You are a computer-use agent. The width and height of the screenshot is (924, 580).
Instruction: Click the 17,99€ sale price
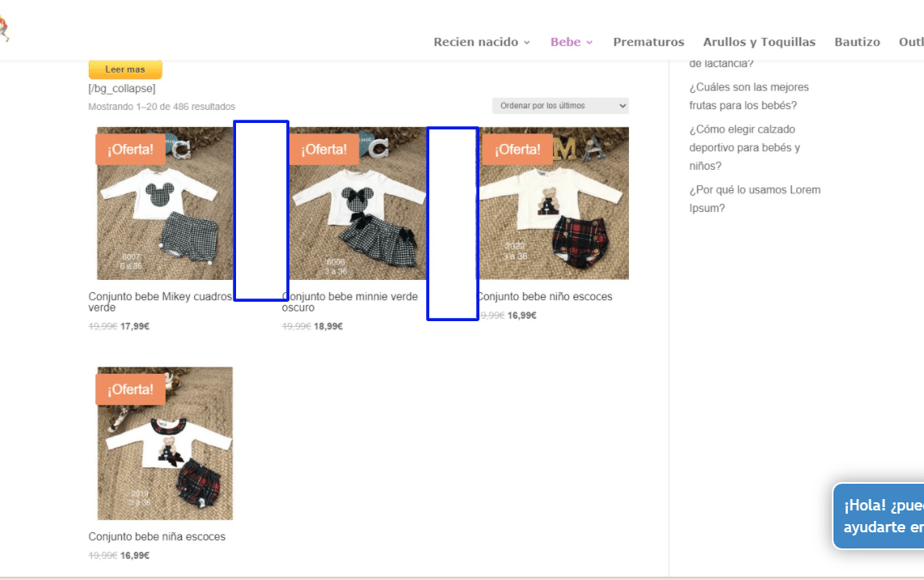[135, 326]
